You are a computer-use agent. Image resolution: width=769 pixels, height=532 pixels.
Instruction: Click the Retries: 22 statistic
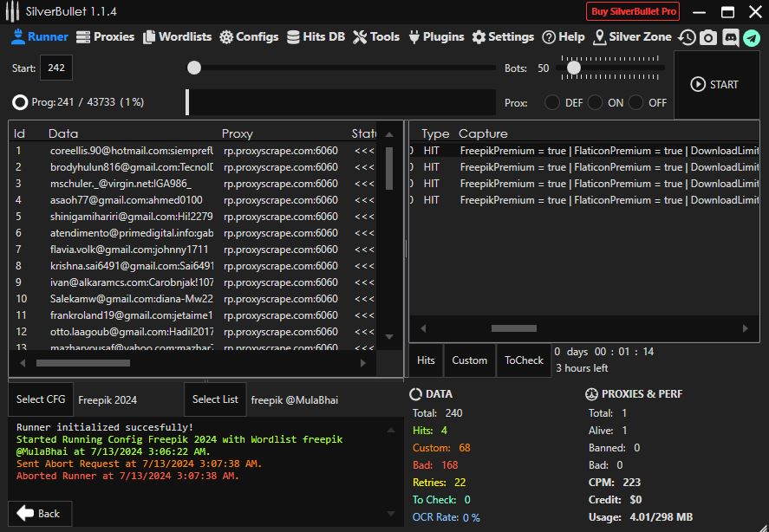click(440, 483)
